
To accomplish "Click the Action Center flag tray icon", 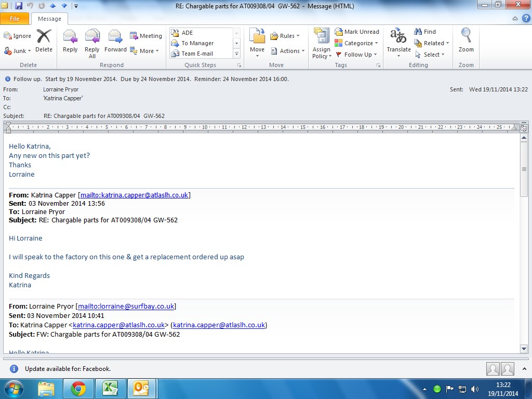I will point(449,389).
